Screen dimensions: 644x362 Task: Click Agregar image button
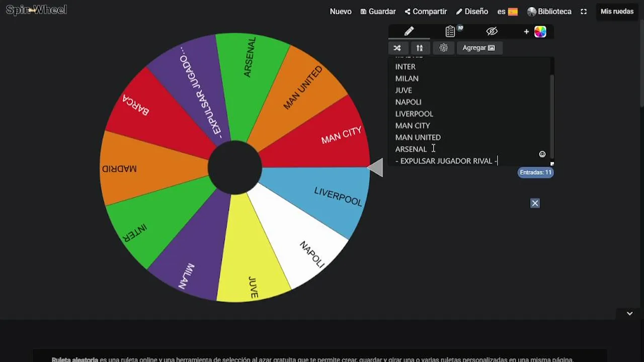pos(478,48)
